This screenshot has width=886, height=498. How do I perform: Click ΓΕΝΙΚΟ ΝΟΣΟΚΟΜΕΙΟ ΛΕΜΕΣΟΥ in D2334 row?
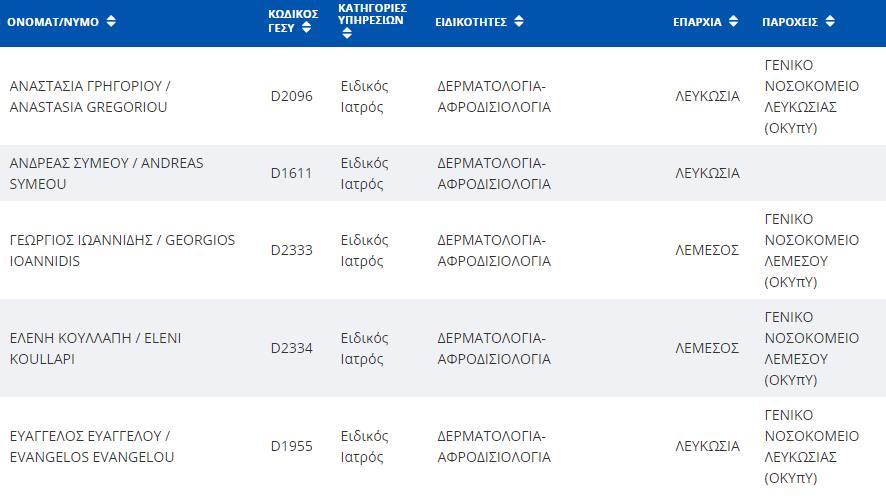coord(811,348)
